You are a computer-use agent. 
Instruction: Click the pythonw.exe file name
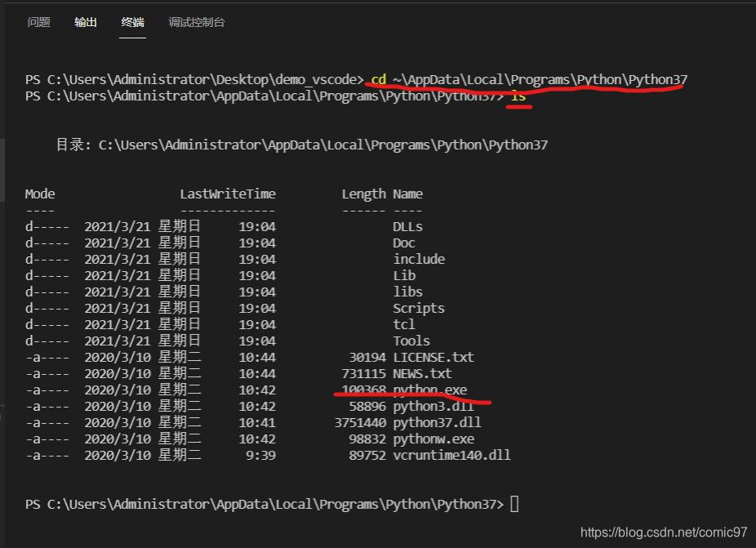click(434, 439)
